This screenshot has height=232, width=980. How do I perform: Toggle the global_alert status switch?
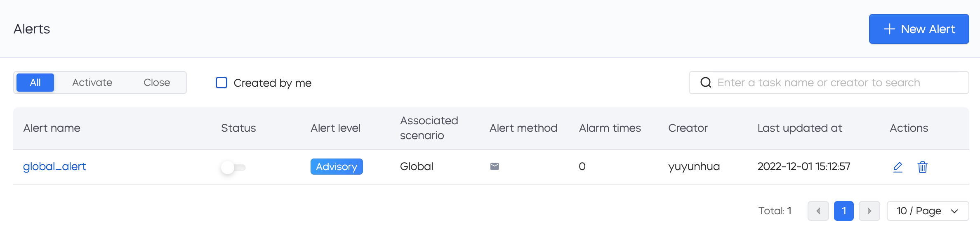pos(233,167)
